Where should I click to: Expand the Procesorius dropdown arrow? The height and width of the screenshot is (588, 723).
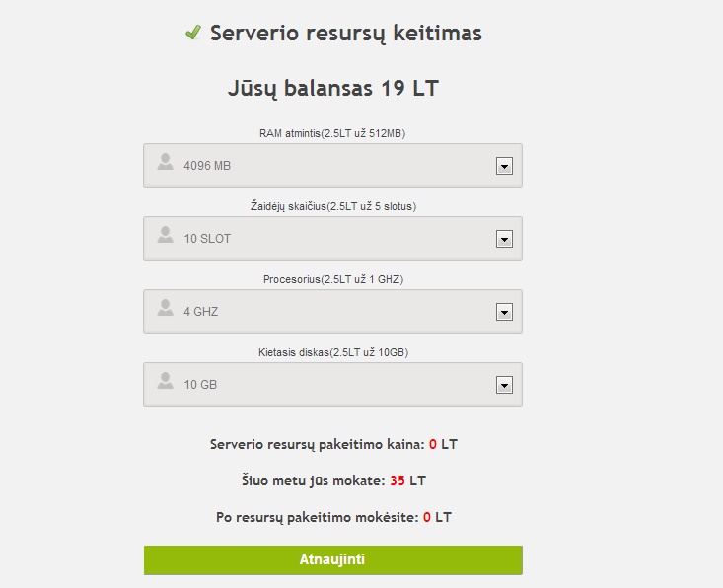click(504, 312)
